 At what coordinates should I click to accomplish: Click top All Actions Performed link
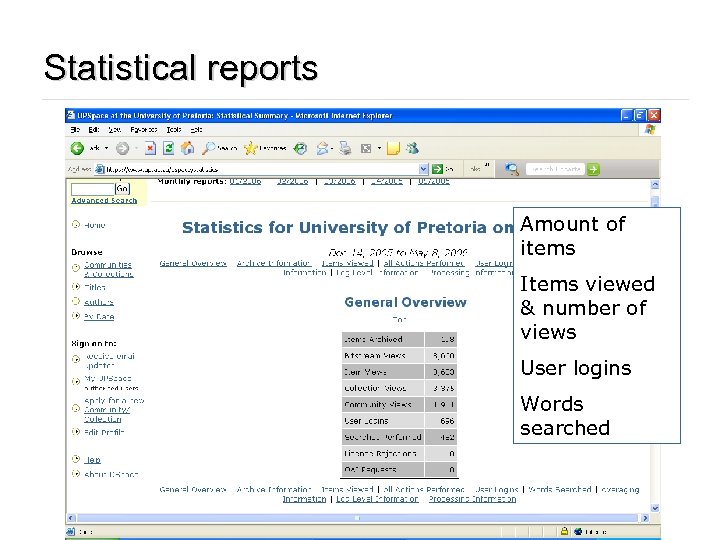pos(424,264)
